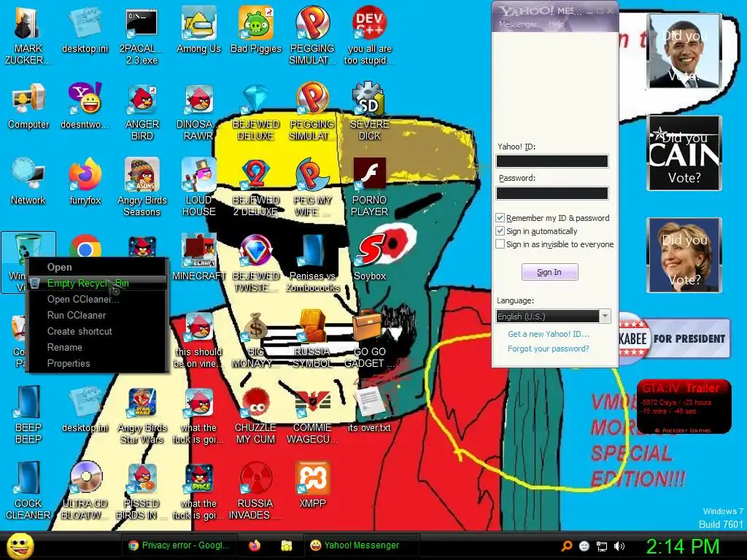This screenshot has width=747, height=560.
Task: Choose Create shortcut in context menu
Action: pos(97,332)
